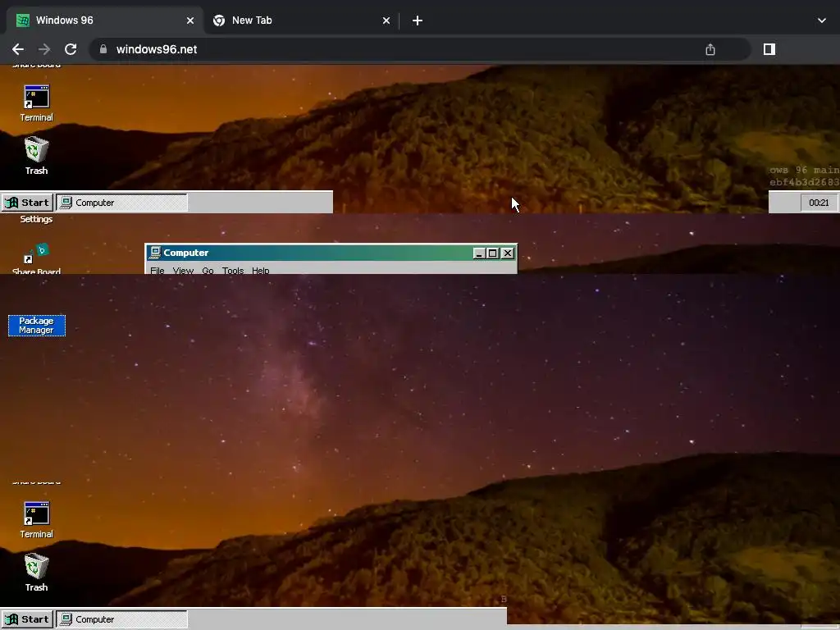Open the Help menu in Computer window
This screenshot has height=630, width=840.
pos(260,271)
